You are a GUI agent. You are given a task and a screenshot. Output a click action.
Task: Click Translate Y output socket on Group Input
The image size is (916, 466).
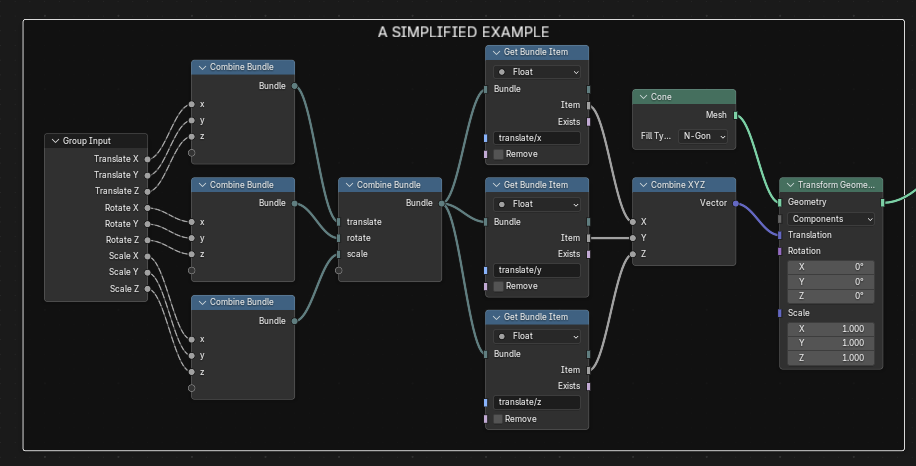148,175
